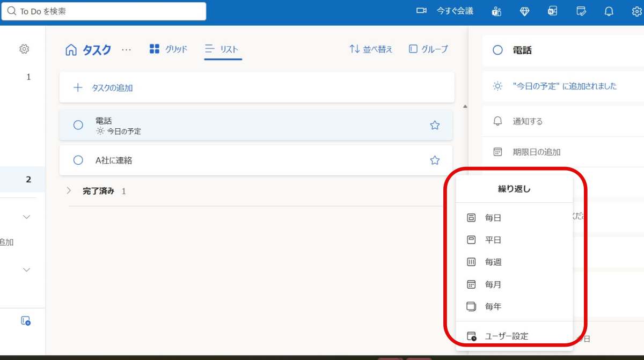
Task: Click the To Do を検索 search box
Action: click(104, 11)
